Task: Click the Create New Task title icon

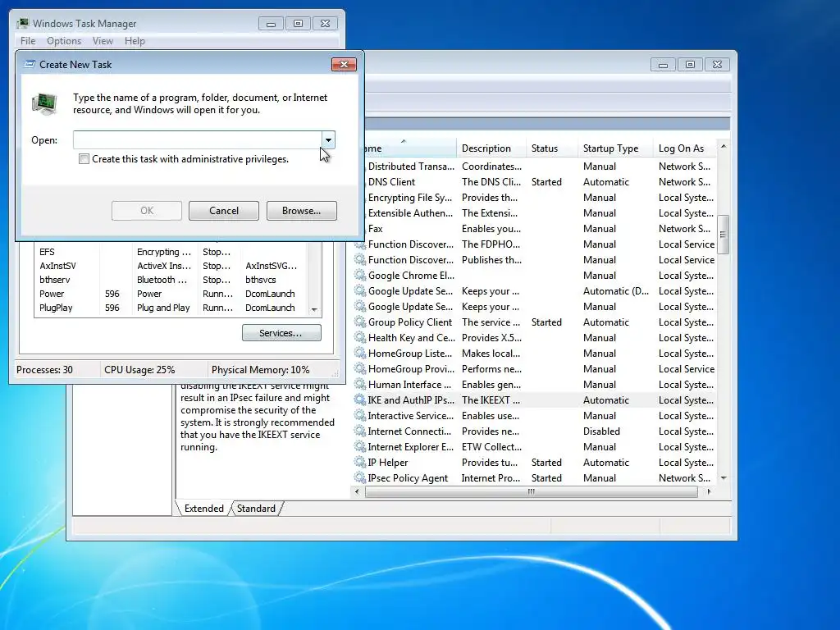Action: 30,64
